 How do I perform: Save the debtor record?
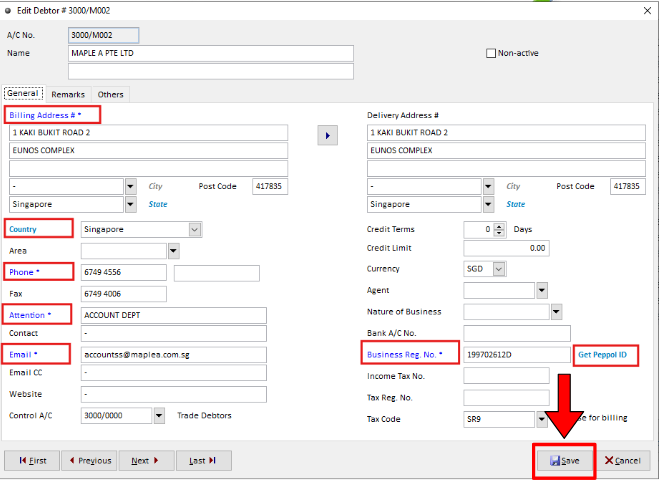click(564, 461)
